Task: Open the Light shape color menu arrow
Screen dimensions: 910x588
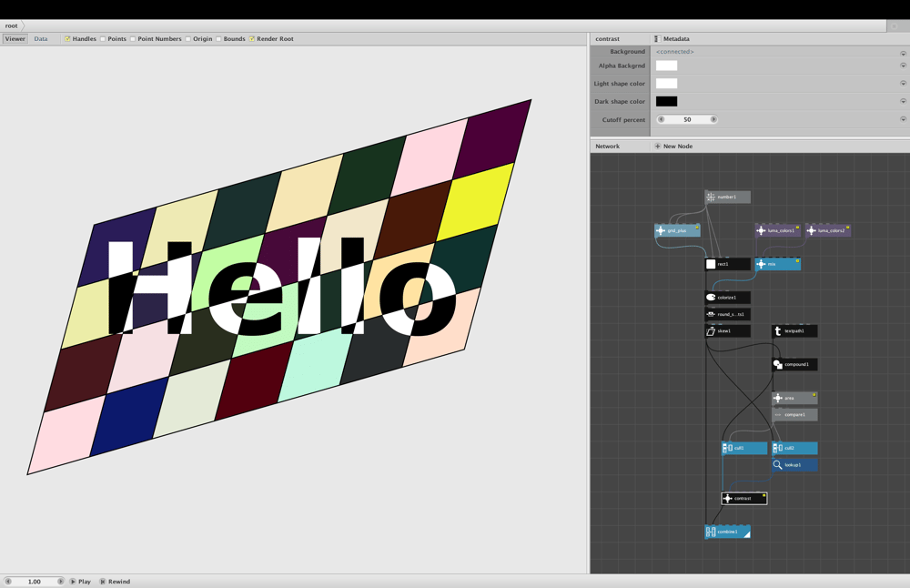Action: [x=903, y=84]
